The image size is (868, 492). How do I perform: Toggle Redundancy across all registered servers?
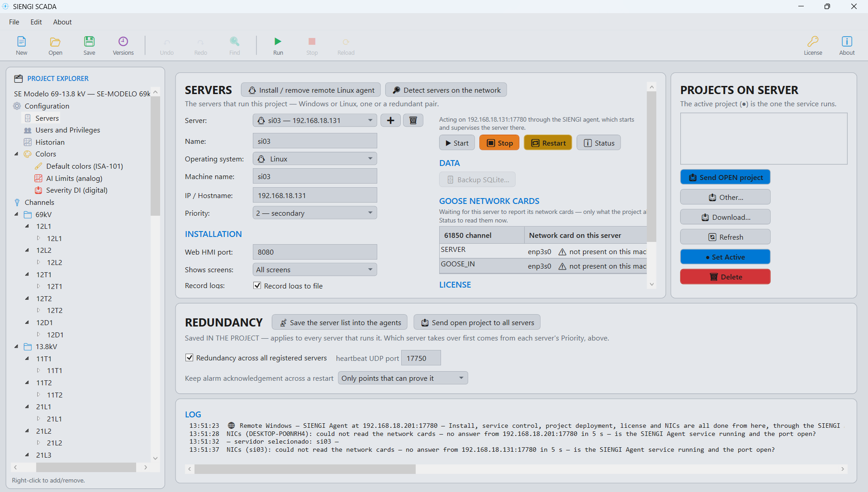point(189,358)
